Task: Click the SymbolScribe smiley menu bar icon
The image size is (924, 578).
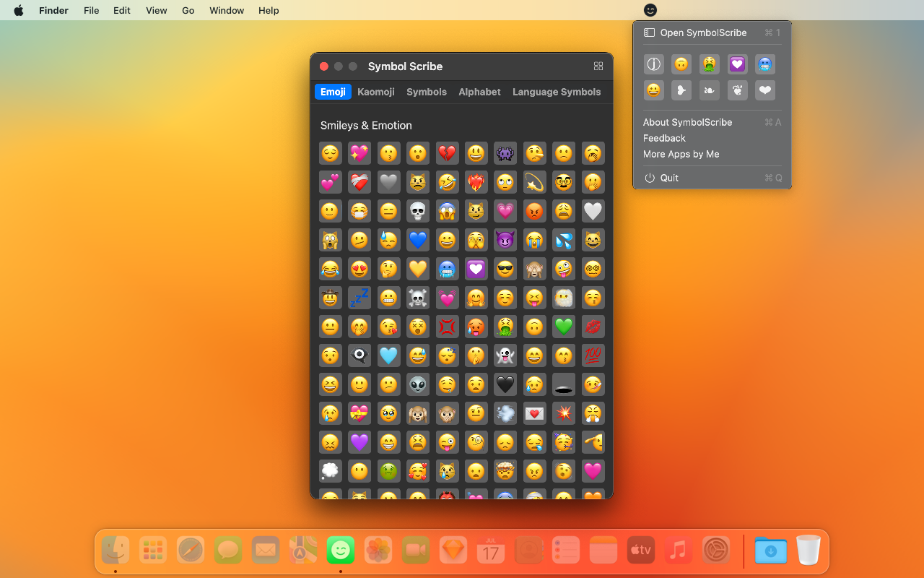Action: point(650,10)
